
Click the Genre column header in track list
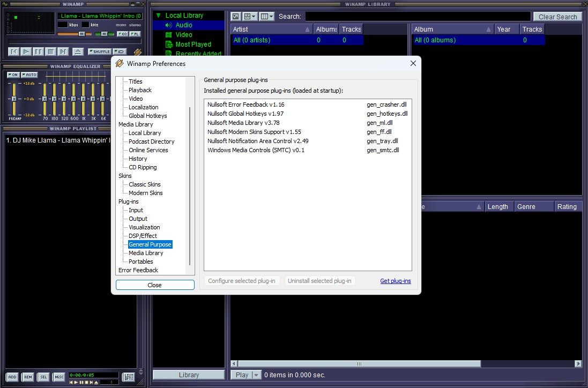(534, 206)
